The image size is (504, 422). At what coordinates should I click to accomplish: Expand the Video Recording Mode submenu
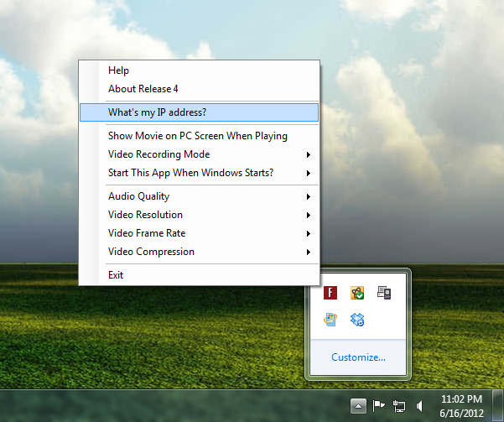[x=198, y=154]
